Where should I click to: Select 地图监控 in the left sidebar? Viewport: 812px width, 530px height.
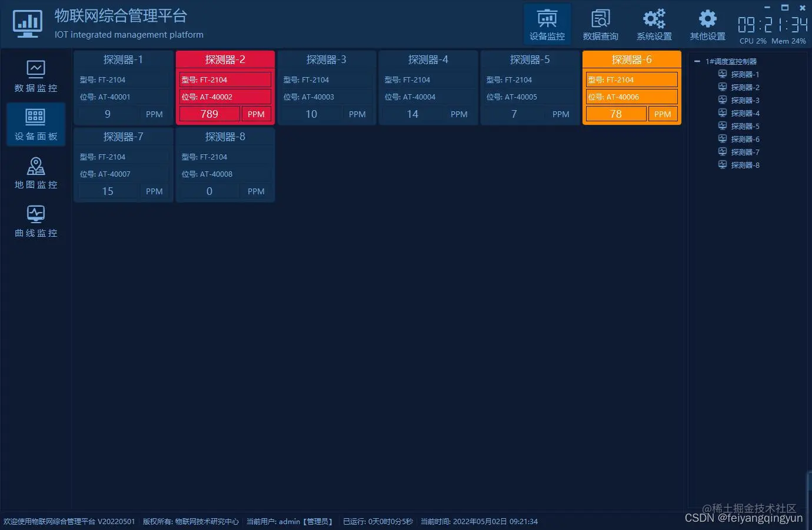(36, 173)
